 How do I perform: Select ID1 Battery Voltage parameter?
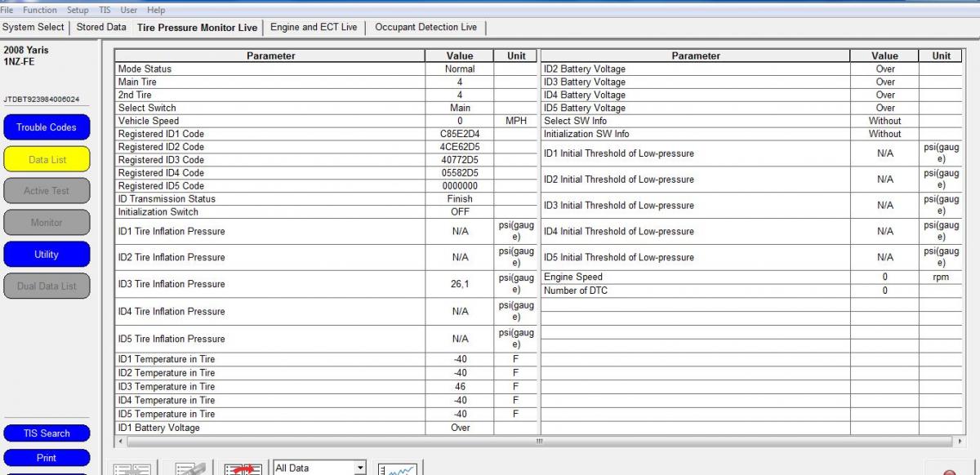tap(269, 428)
